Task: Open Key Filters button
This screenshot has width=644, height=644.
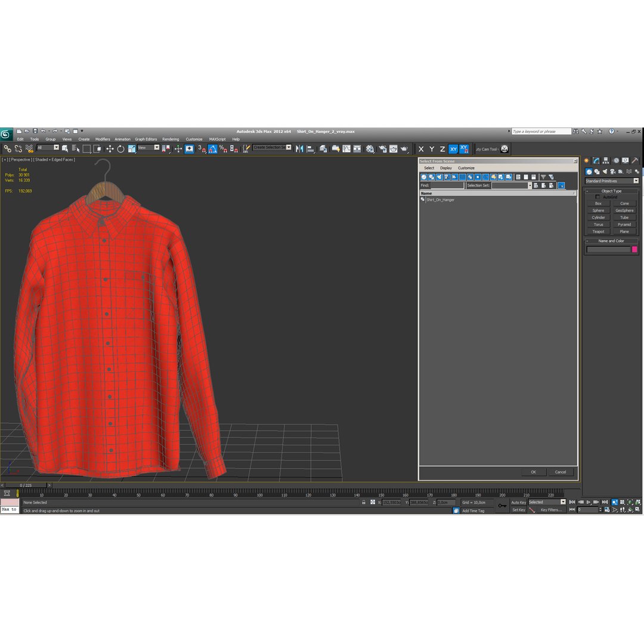Action: (x=551, y=510)
